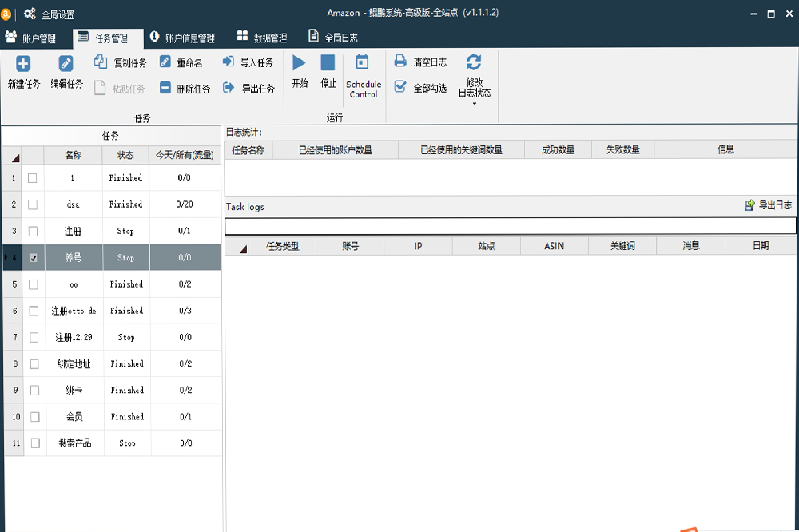This screenshot has width=799, height=532.
Task: Select the task name 注册otto.de
Action: 74,311
